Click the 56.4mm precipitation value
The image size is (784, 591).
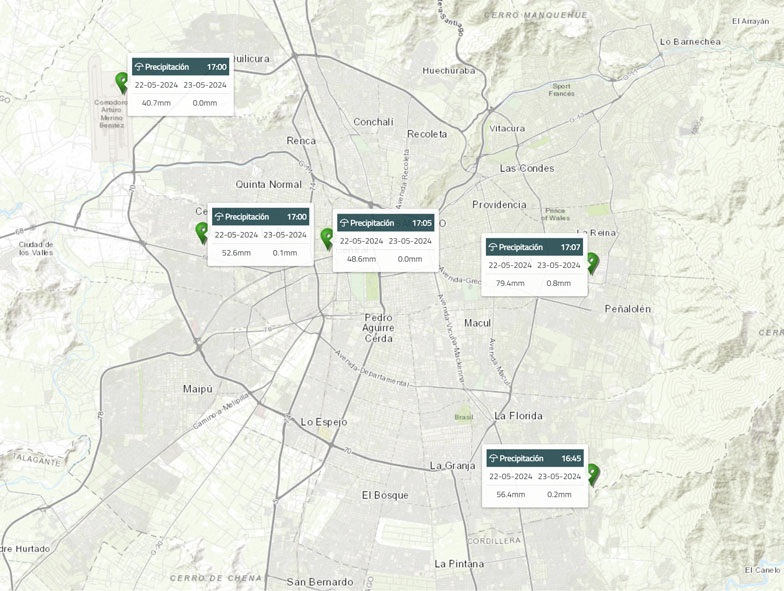[510, 494]
